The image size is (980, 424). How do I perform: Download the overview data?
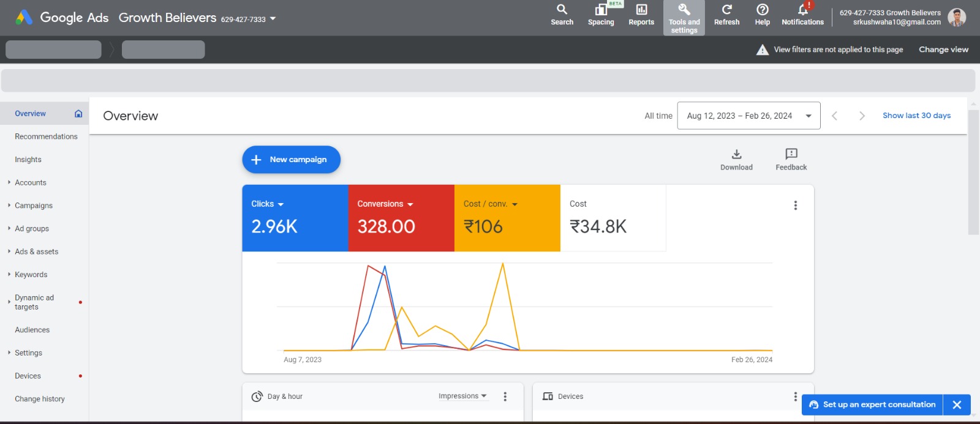736,159
